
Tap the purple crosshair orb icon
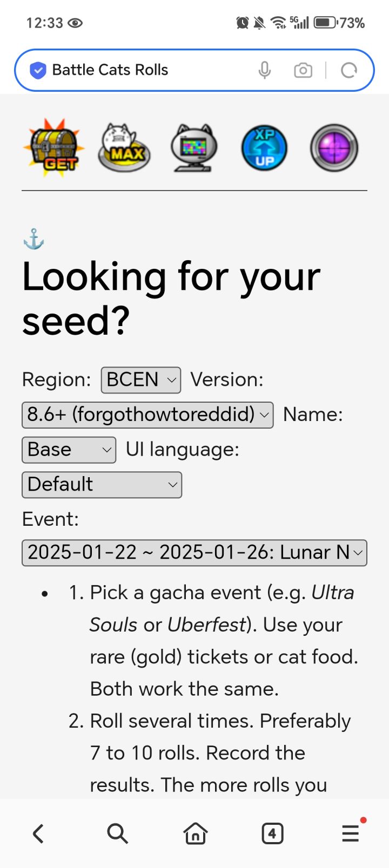pyautogui.click(x=334, y=147)
